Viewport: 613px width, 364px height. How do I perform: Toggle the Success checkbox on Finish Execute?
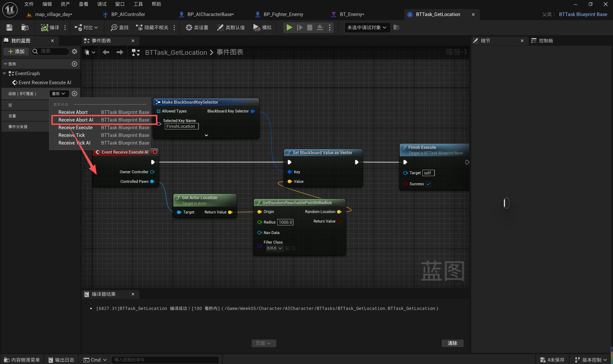tap(428, 184)
